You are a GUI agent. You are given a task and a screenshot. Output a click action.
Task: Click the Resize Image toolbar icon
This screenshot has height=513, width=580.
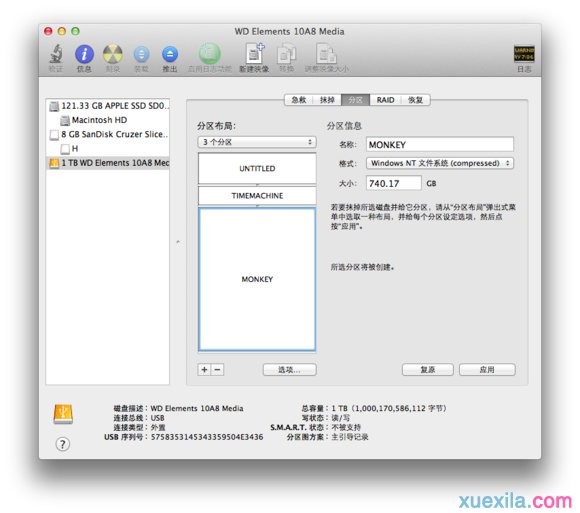[x=327, y=54]
